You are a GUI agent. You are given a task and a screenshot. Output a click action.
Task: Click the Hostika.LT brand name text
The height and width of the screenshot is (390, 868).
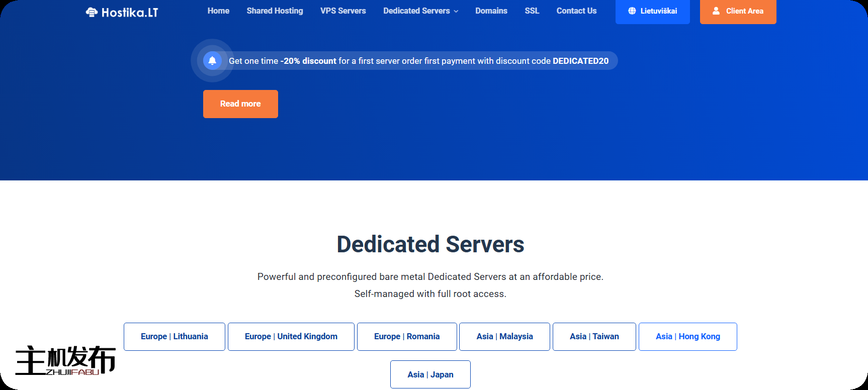130,13
